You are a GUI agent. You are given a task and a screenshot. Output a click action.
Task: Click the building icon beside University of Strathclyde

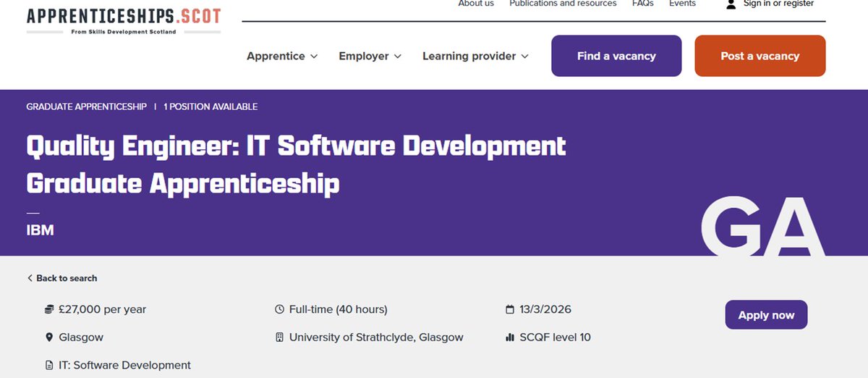coord(280,337)
